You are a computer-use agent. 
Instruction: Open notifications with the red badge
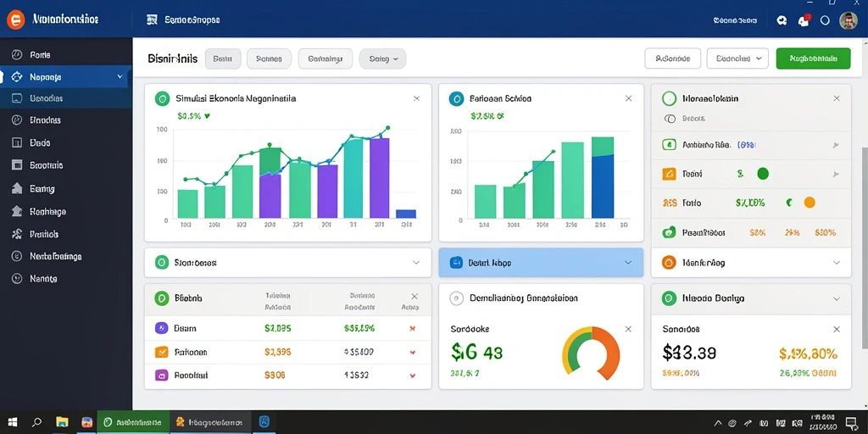(804, 20)
